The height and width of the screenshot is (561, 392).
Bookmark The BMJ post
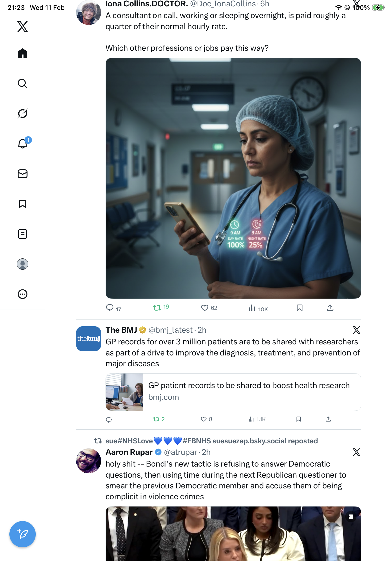click(298, 419)
